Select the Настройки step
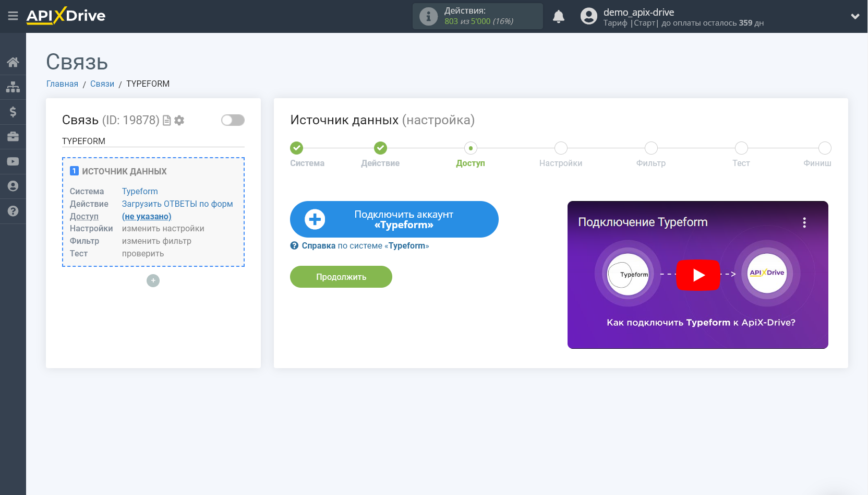 [561, 155]
